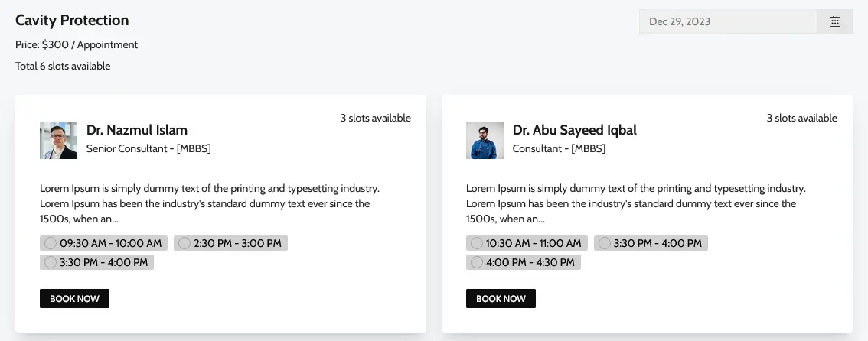Open the Dr. Abu Sayeed Iqbal name heading
The height and width of the screenshot is (341, 868).
click(x=575, y=130)
